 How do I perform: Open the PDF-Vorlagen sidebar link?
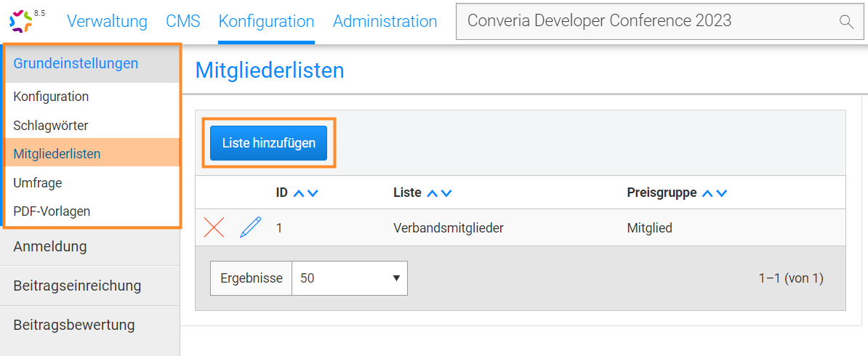(x=52, y=211)
